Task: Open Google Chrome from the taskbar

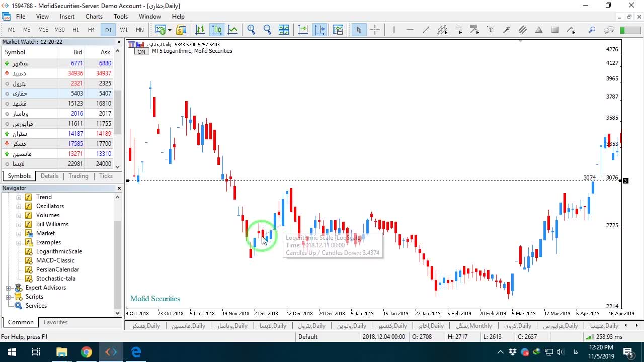Action: click(87, 352)
